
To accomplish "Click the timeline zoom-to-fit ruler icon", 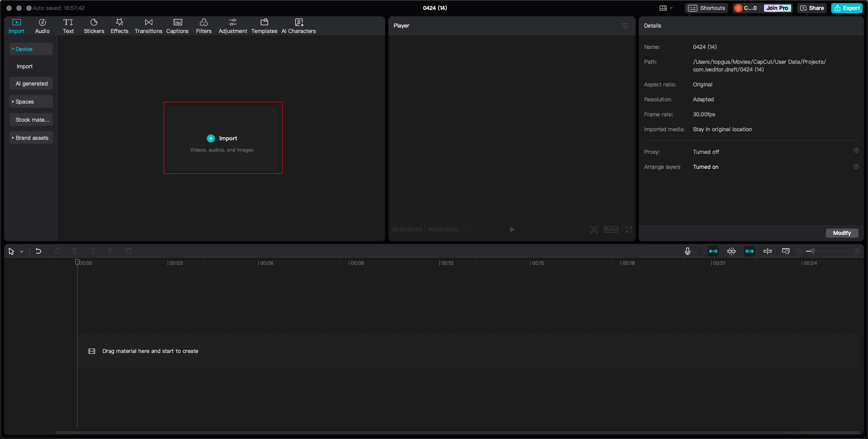I will [x=786, y=251].
